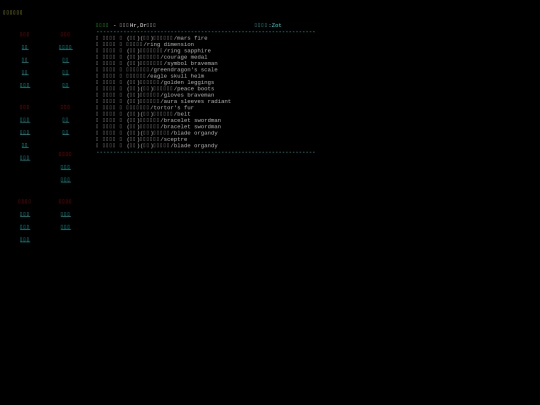Viewport: 540px width, 405px height.
Task: Click the Zot name in the header
Action: [x=276, y=25]
